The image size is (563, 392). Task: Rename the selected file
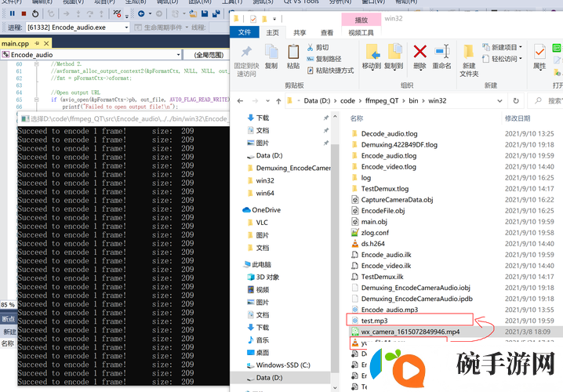441,56
